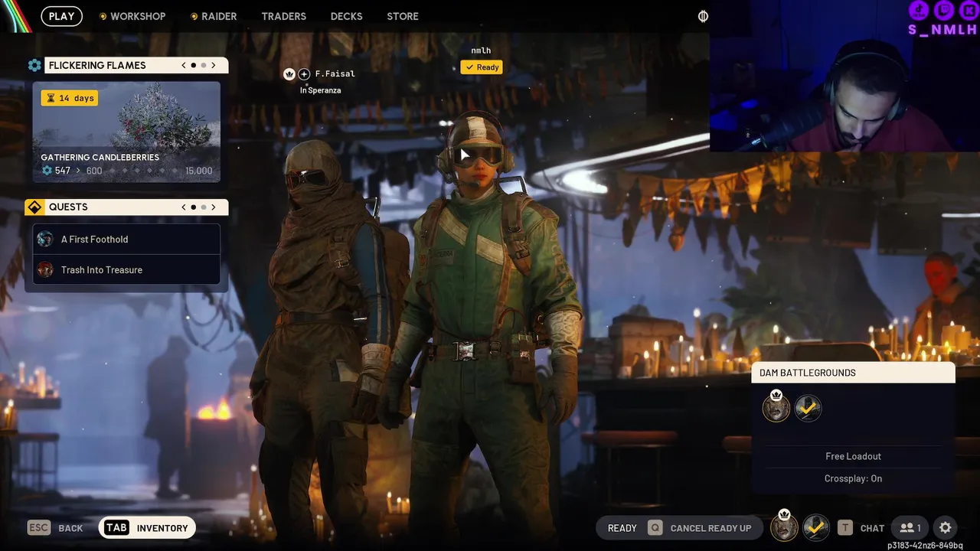
Task: Select first Quests page dot
Action: point(194,207)
